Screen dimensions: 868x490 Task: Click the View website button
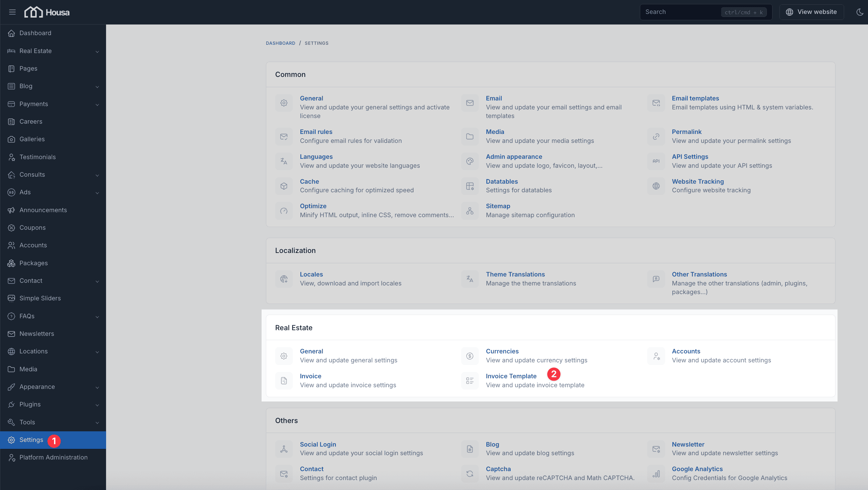tap(811, 12)
